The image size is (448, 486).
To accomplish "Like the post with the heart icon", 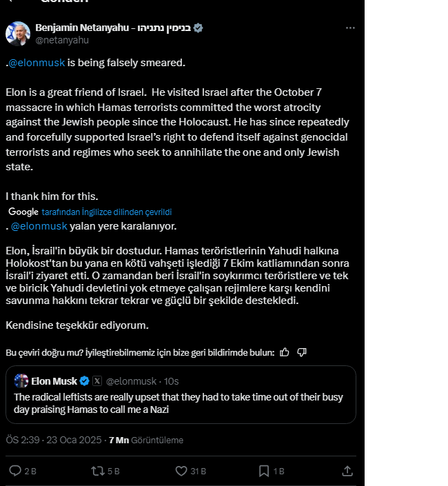I will click(x=181, y=471).
